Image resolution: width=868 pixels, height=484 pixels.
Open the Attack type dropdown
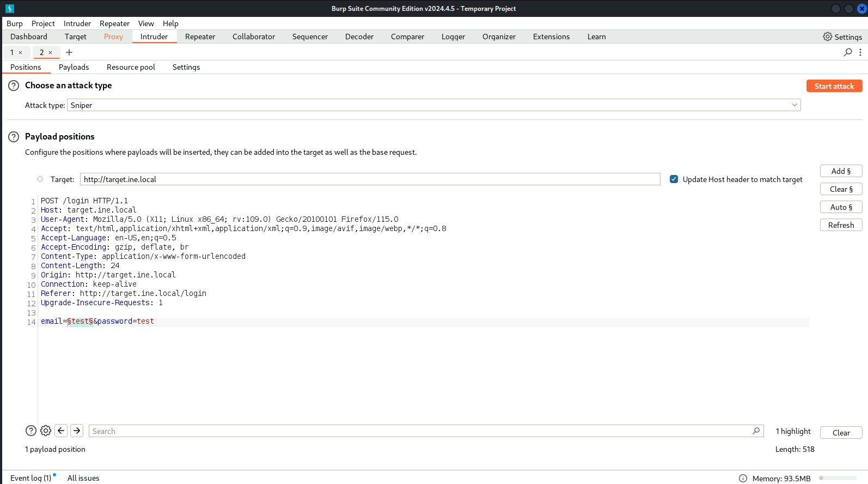(434, 105)
